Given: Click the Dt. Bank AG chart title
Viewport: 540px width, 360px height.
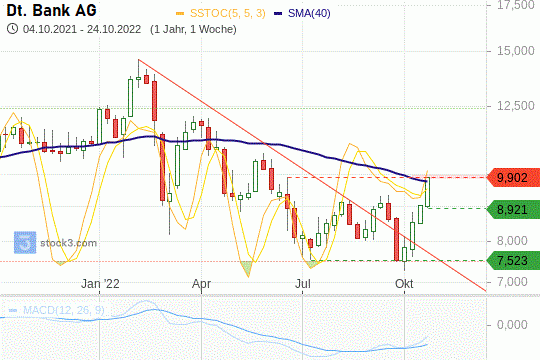Looking at the screenshot, I should click(x=51, y=10).
